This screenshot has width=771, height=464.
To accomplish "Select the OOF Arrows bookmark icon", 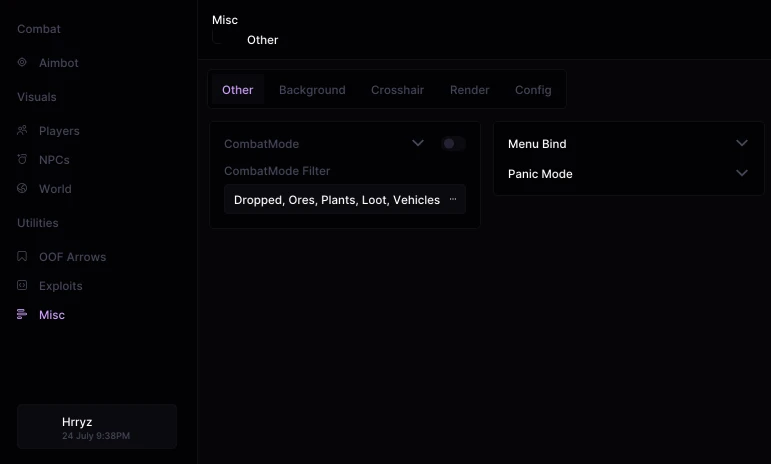I will (x=22, y=256).
